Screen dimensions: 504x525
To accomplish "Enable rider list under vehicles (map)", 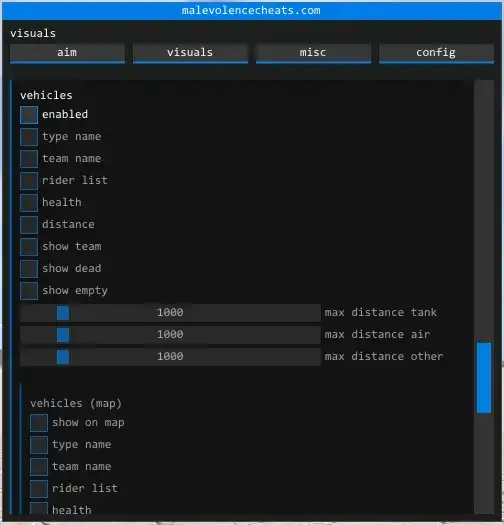I will [x=39, y=489].
